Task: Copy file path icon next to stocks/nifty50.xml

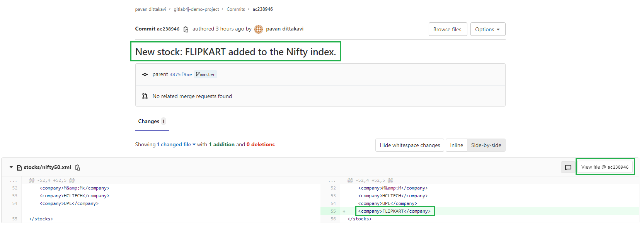Action: click(x=78, y=167)
